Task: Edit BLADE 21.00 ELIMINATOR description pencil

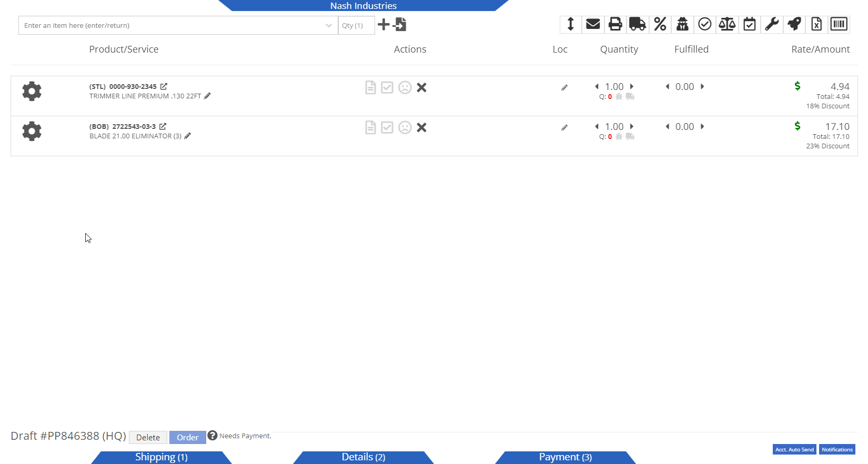Action: tap(188, 136)
